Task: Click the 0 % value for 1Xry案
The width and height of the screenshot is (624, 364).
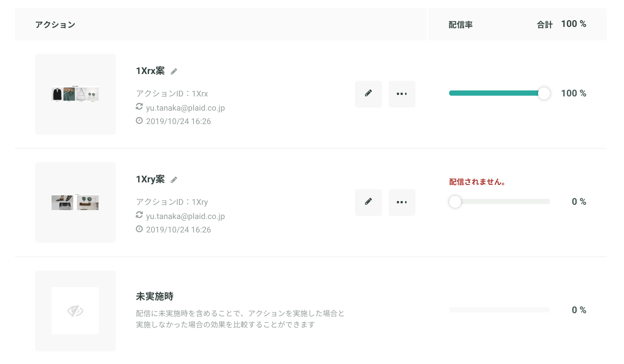Action: pos(579,202)
